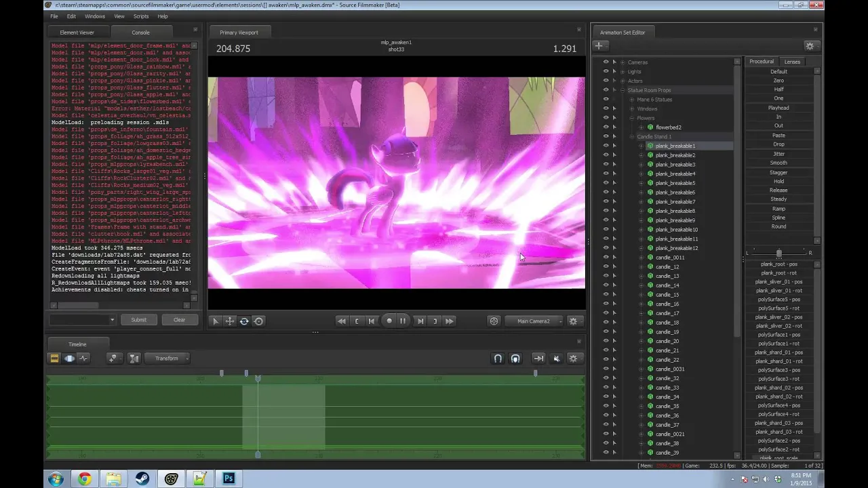Select the move manipulator tool
Screen dimensions: 868x488
230,321
